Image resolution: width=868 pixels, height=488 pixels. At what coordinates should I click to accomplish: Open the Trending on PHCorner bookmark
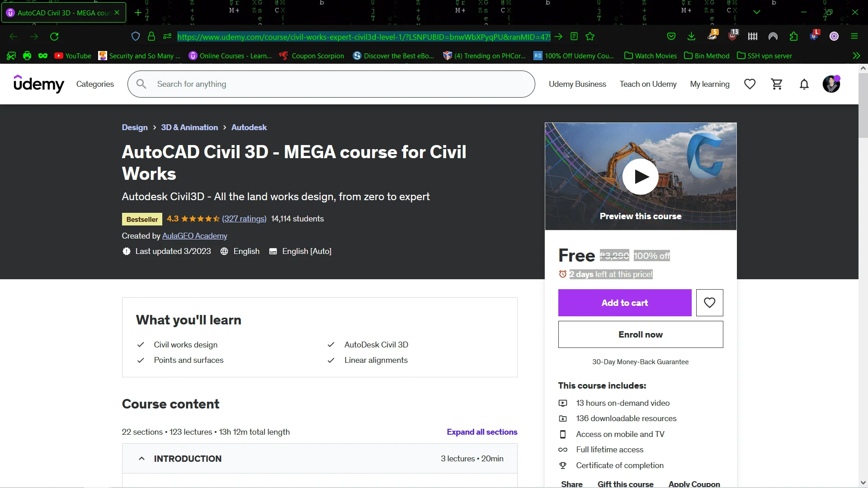[485, 56]
